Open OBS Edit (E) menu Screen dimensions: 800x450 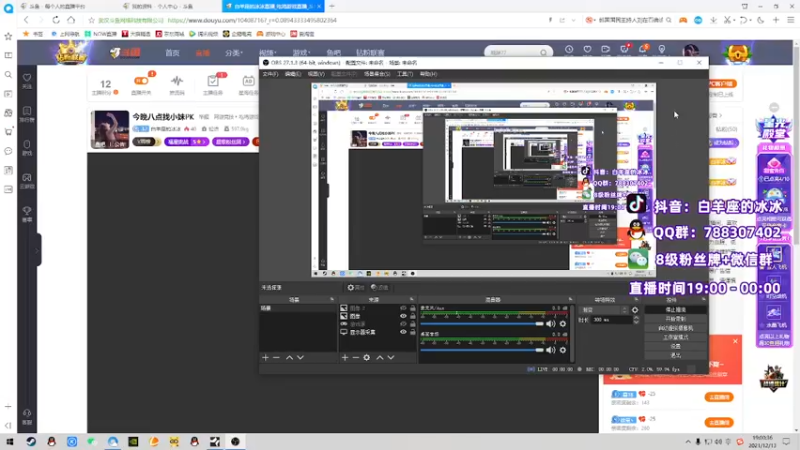(293, 74)
